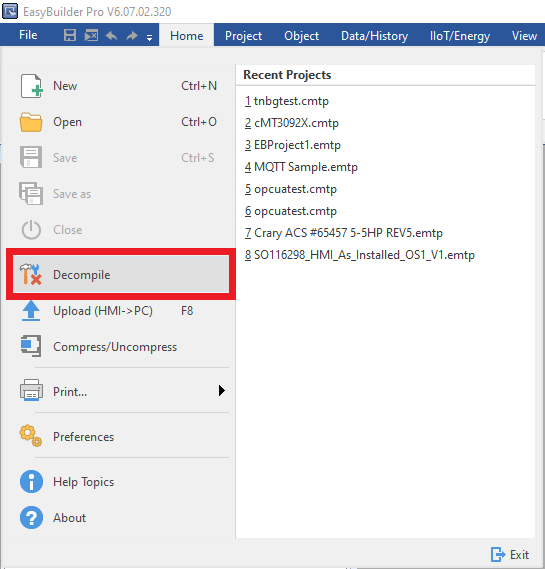Open recent project EBProject1.emtp
Screen dimensions: 545x569
pos(293,145)
